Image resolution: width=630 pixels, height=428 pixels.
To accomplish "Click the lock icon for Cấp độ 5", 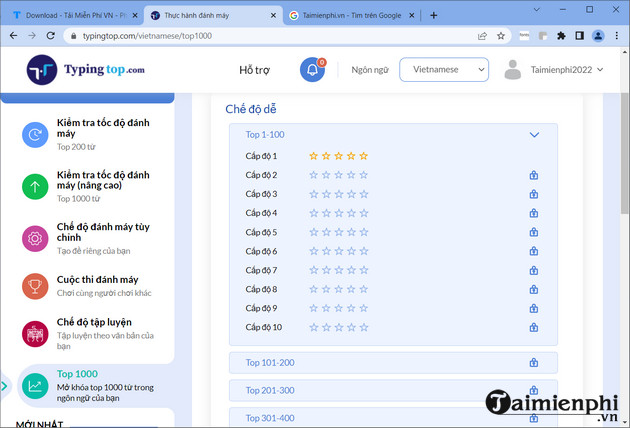I will [x=534, y=232].
